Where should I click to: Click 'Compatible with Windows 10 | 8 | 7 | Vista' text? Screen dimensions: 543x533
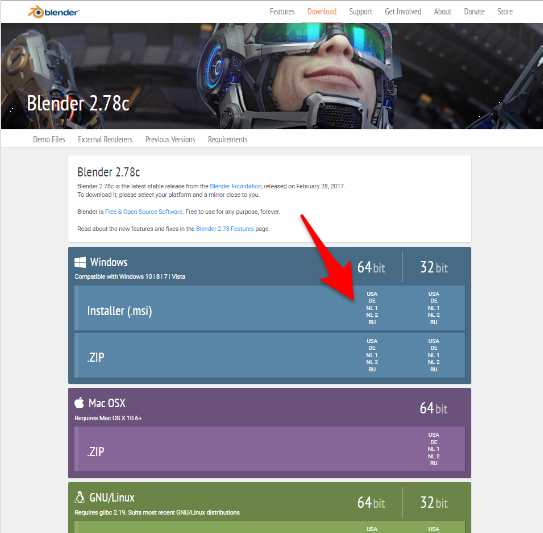[x=130, y=277]
